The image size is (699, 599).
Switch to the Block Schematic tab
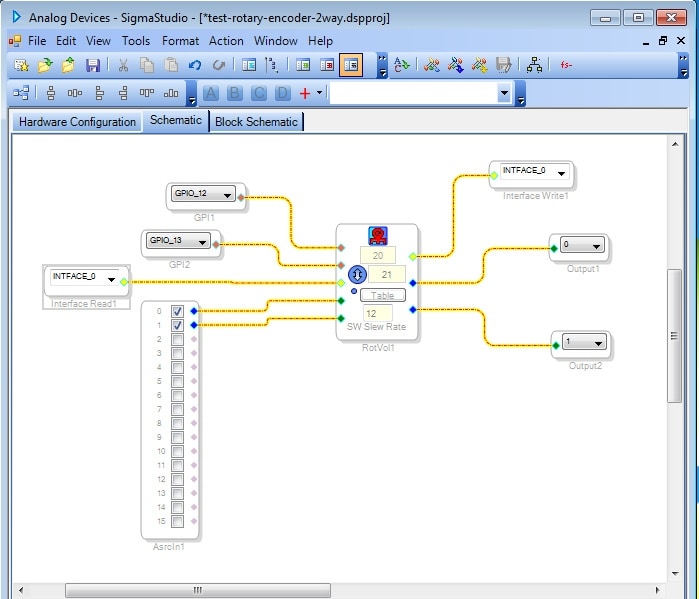tap(256, 122)
